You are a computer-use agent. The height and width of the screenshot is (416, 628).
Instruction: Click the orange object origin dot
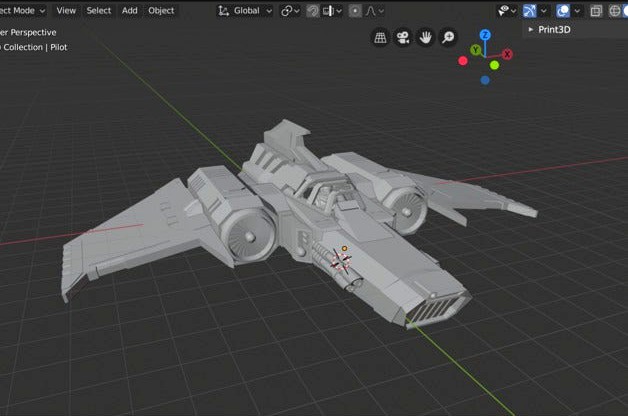pyautogui.click(x=344, y=249)
